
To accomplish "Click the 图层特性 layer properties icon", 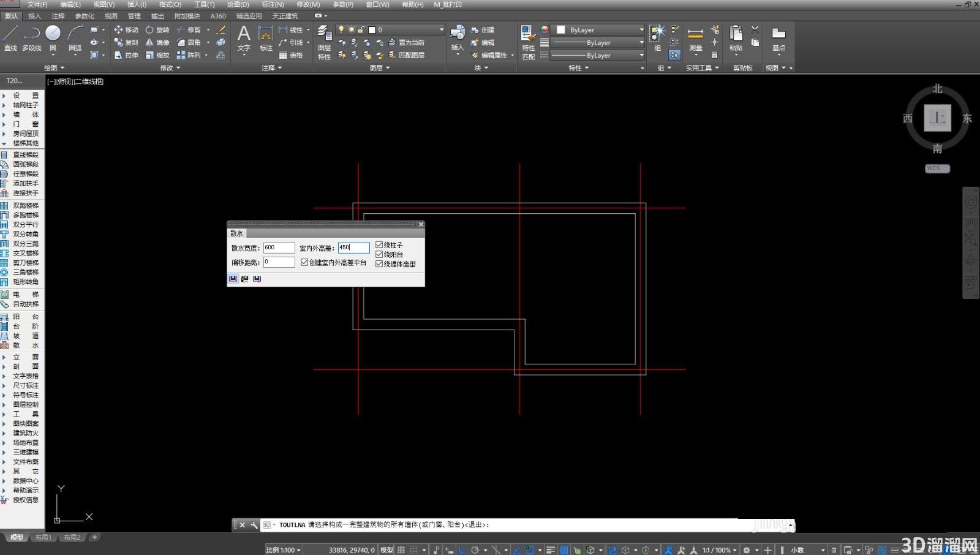I will coord(325,43).
